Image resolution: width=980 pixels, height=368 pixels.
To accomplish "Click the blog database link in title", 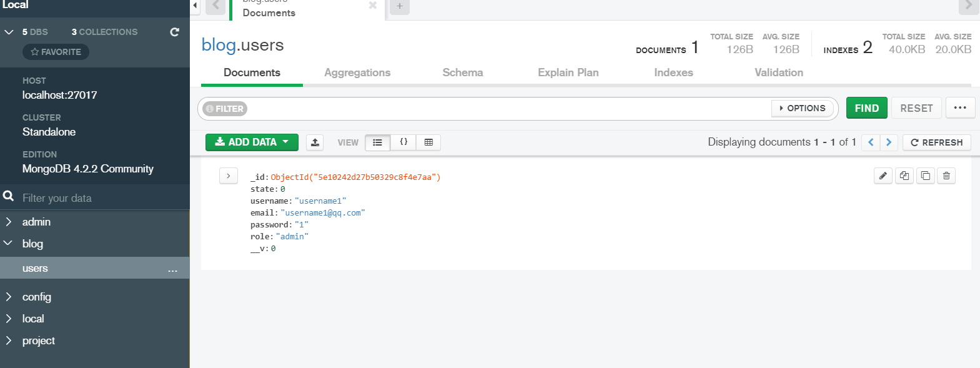I will (x=219, y=45).
